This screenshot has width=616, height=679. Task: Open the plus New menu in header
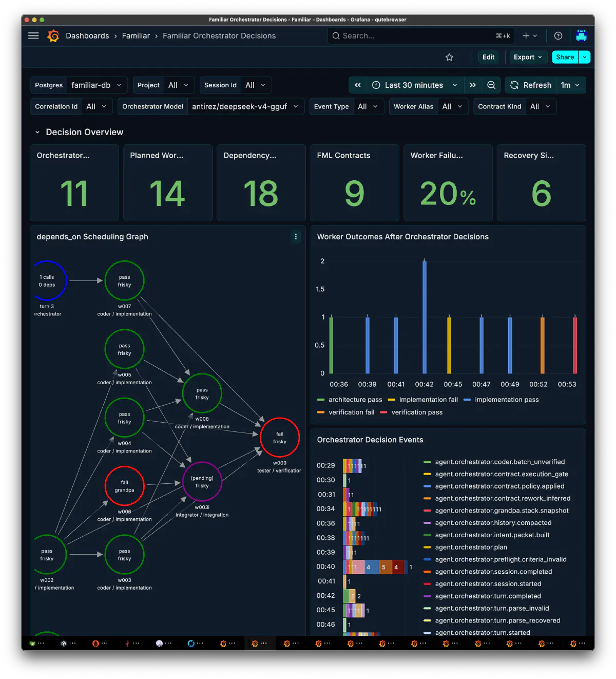coord(530,35)
